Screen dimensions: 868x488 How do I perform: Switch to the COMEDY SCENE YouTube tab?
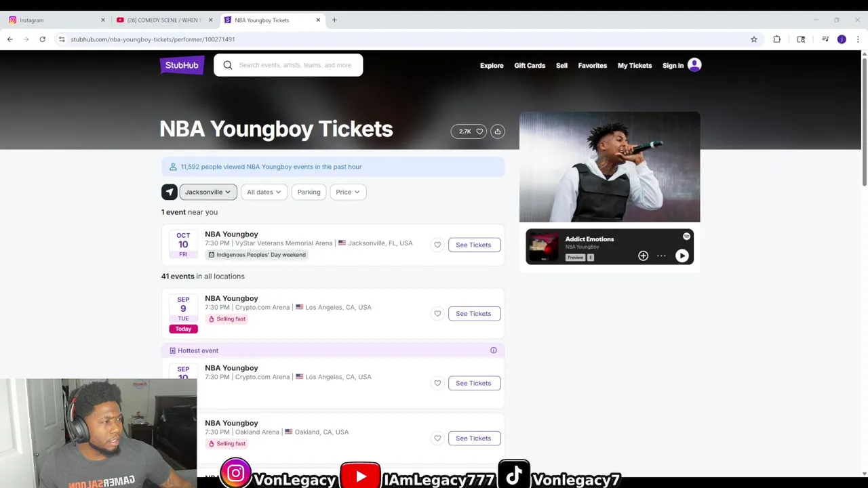[x=164, y=20]
